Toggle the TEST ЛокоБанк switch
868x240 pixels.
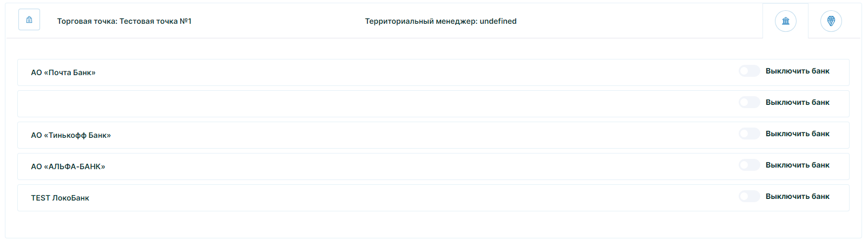coord(749,196)
